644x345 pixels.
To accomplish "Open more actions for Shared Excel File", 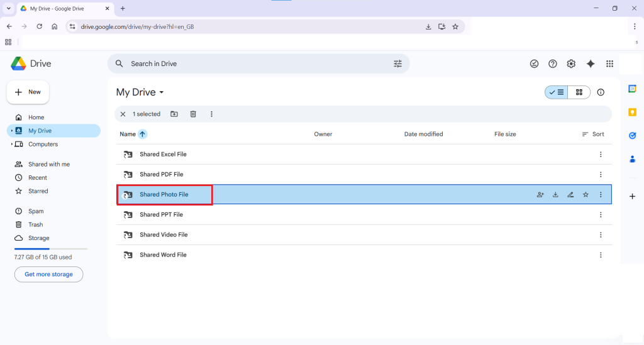I will coord(601,155).
